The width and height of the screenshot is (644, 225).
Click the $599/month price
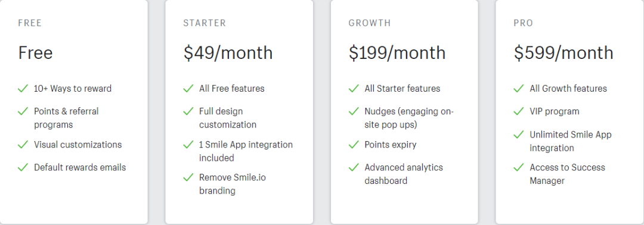pyautogui.click(x=563, y=53)
